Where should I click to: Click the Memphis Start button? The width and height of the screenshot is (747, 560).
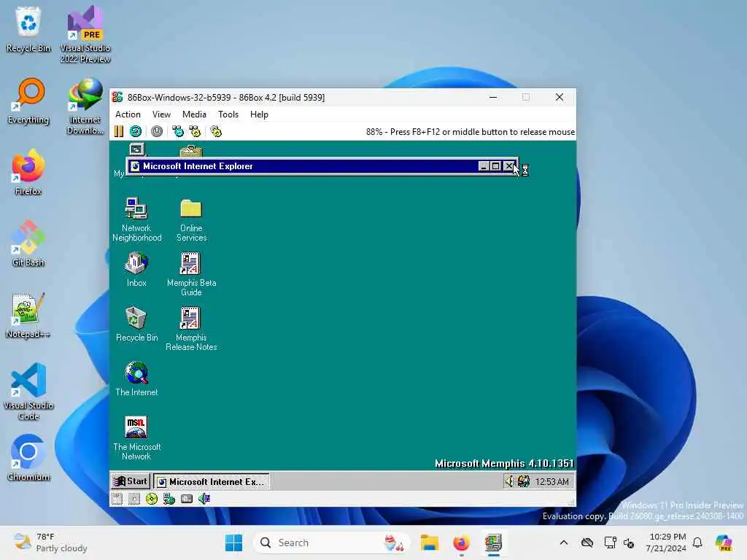point(131,481)
